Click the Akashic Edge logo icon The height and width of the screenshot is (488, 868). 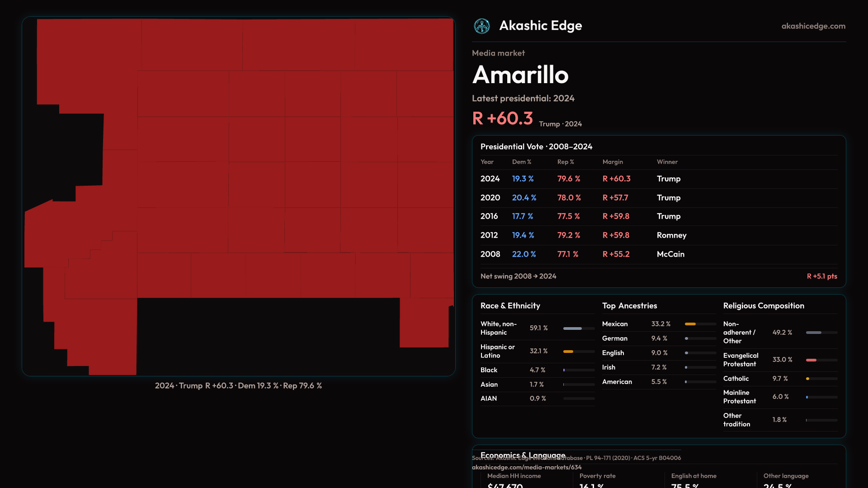481,26
